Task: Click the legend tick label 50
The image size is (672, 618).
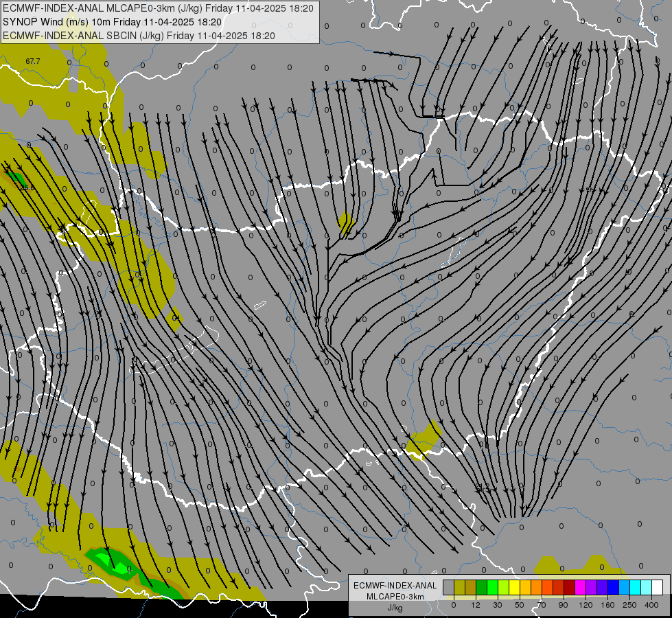Action: pyautogui.click(x=520, y=605)
